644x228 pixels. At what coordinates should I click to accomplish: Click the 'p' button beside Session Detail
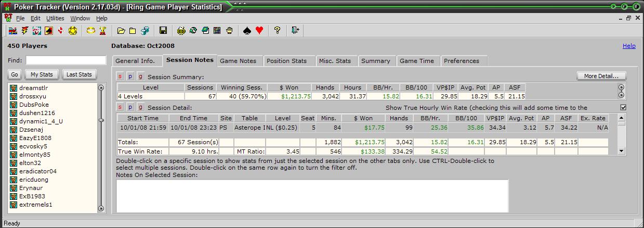[130, 107]
